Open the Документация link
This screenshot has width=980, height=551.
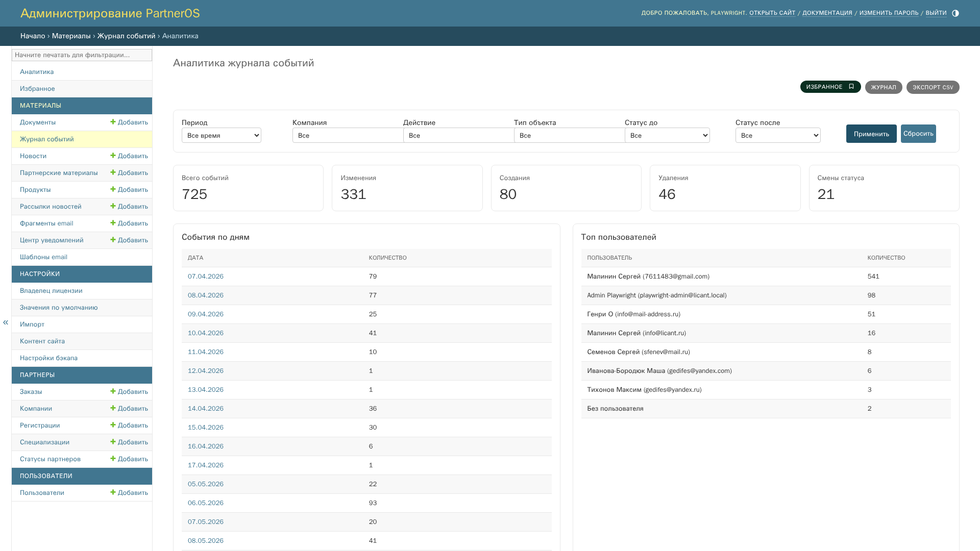point(827,13)
